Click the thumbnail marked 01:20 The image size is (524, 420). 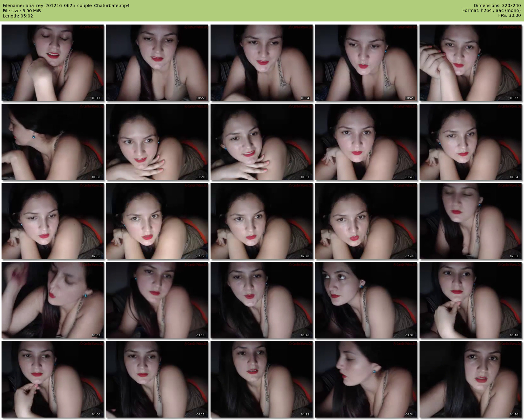click(x=157, y=142)
